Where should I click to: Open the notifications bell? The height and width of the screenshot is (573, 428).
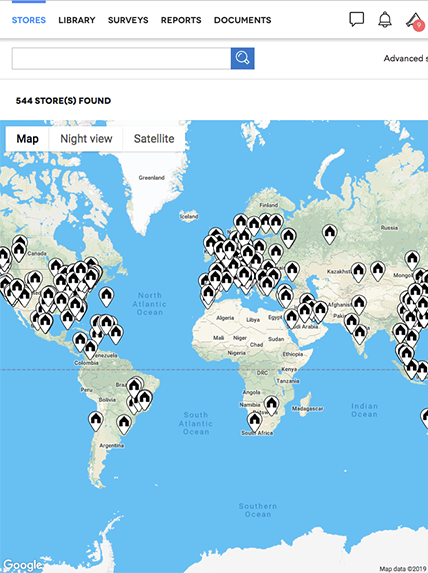(385, 19)
